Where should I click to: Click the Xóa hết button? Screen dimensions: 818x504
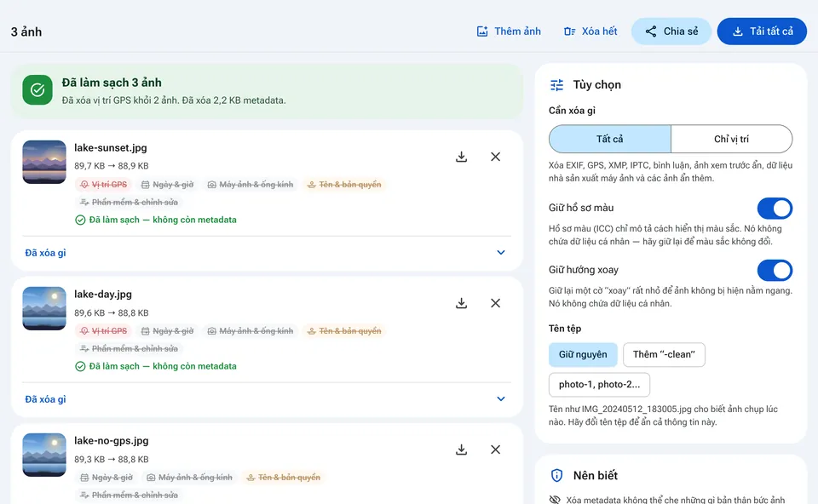590,31
